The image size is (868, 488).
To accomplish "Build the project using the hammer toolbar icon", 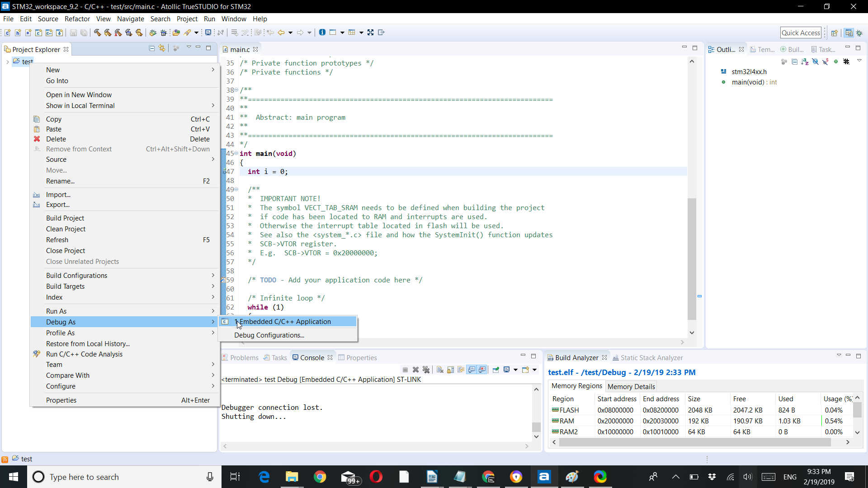I will (x=97, y=33).
